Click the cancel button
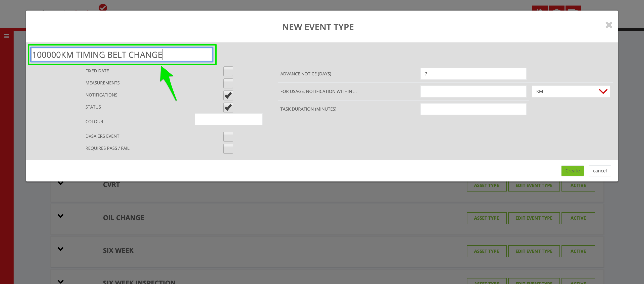The width and height of the screenshot is (644, 284). (x=600, y=171)
